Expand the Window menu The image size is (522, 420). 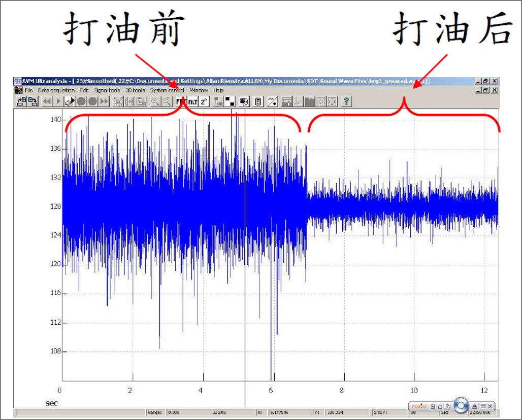pos(199,90)
